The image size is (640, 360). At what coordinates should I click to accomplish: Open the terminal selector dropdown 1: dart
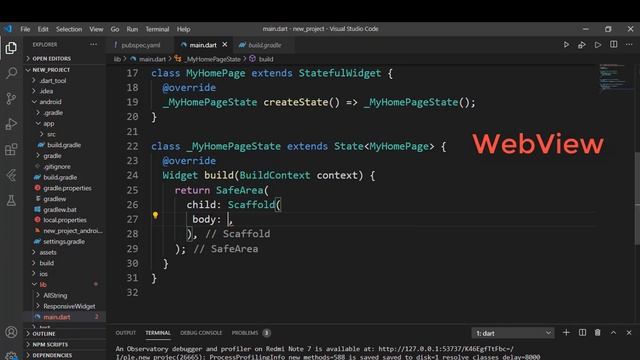coord(513,333)
